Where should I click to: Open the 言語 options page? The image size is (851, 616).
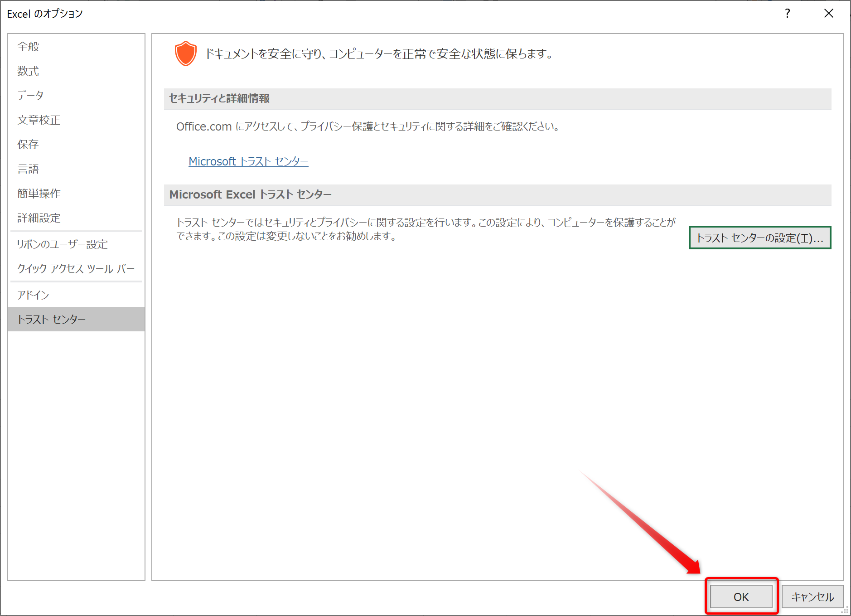coord(76,169)
